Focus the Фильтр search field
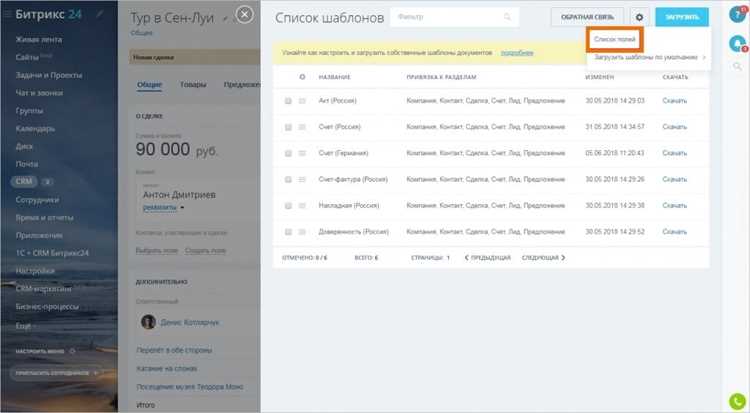 click(454, 17)
